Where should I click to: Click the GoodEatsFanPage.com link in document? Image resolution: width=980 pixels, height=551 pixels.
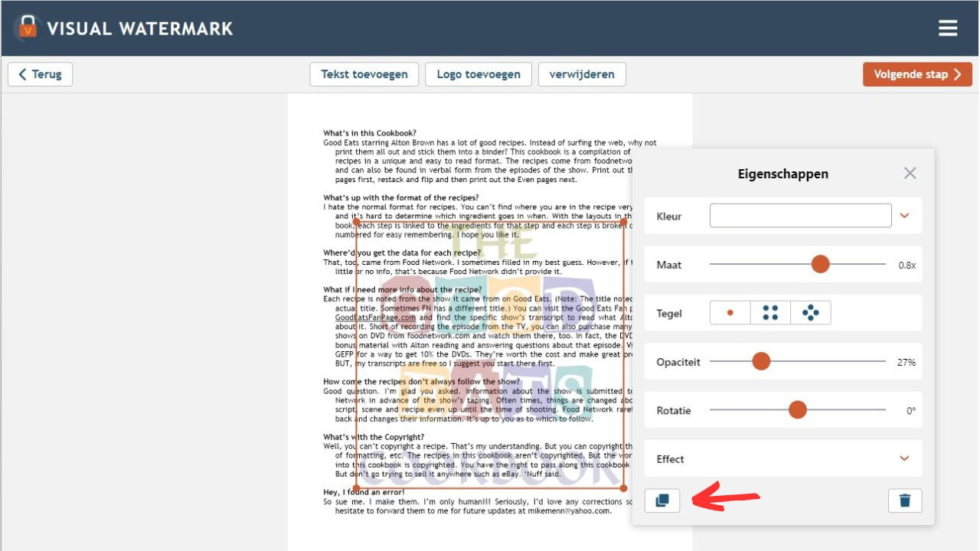coord(375,317)
